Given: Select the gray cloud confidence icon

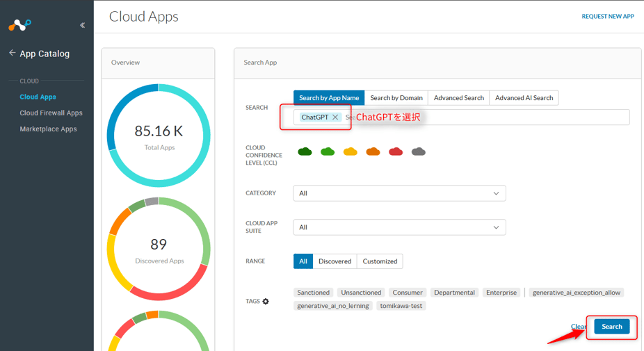Looking at the screenshot, I should pos(418,152).
